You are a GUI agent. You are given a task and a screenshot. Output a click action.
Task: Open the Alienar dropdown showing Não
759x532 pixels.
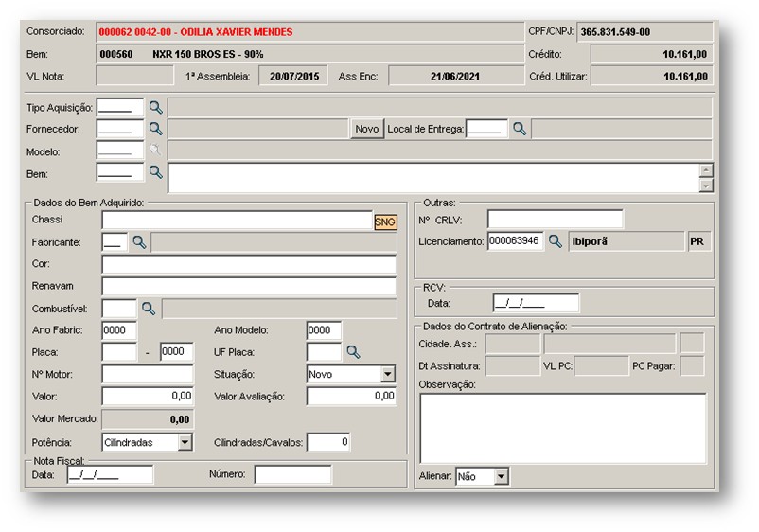tap(501, 476)
